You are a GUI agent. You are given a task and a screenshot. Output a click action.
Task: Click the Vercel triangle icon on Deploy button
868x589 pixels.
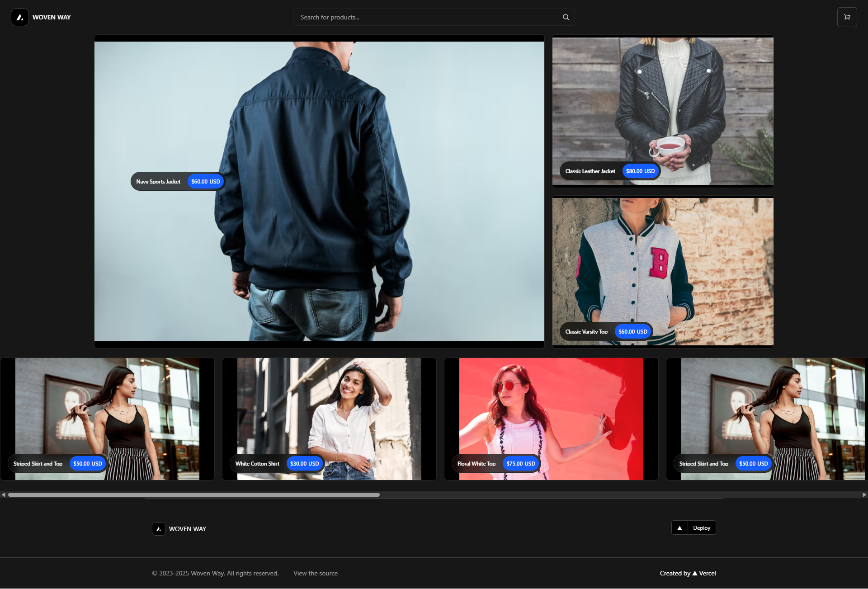coord(679,528)
